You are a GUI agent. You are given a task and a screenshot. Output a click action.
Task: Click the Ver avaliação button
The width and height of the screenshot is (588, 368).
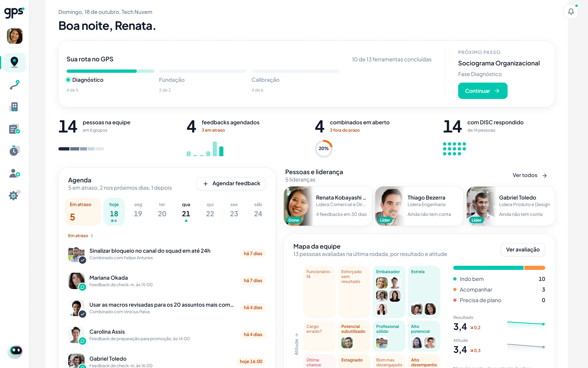[523, 249]
